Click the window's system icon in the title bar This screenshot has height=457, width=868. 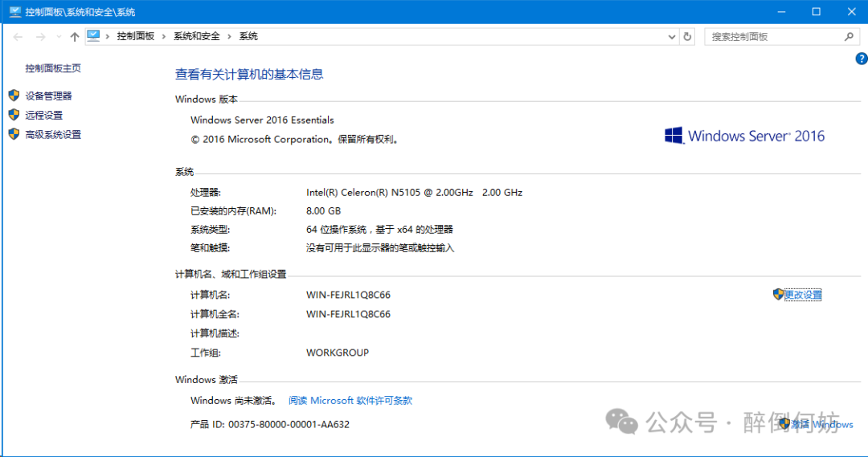point(15,12)
